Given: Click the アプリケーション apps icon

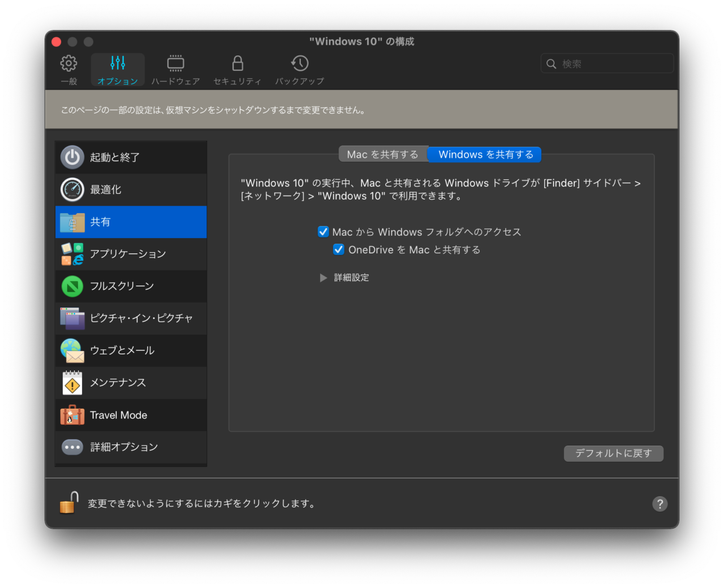Looking at the screenshot, I should 72,254.
